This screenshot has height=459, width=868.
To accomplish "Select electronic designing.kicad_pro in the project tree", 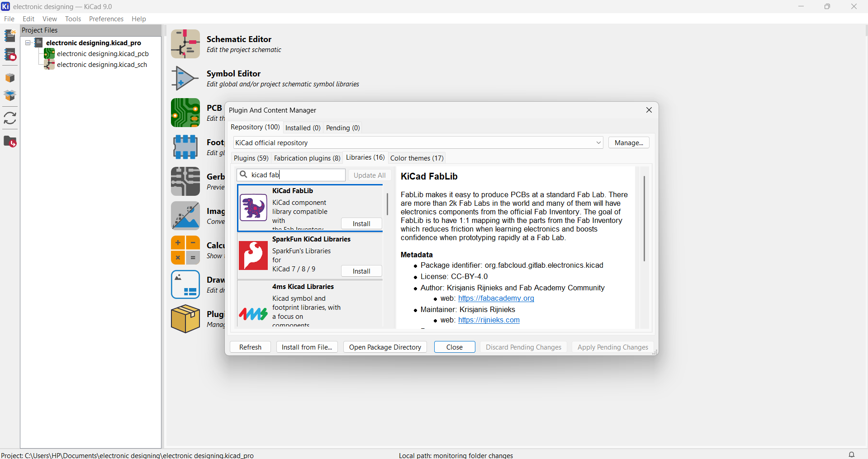I will (x=94, y=43).
